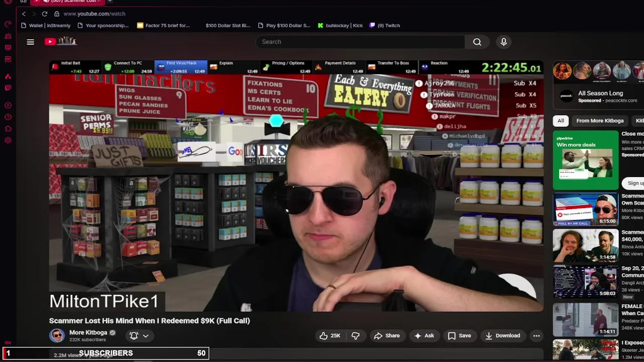
Task: Open the 5:08:03 video thumbnail
Action: coord(586,282)
